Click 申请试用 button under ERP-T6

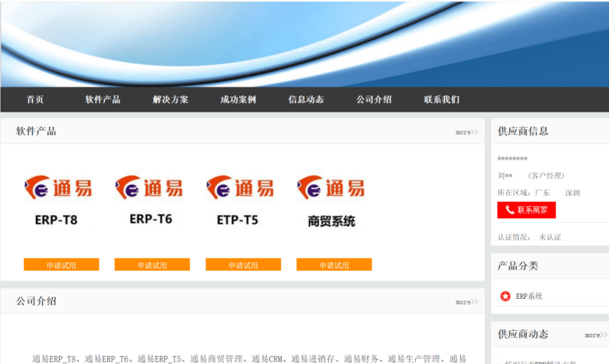[152, 265]
